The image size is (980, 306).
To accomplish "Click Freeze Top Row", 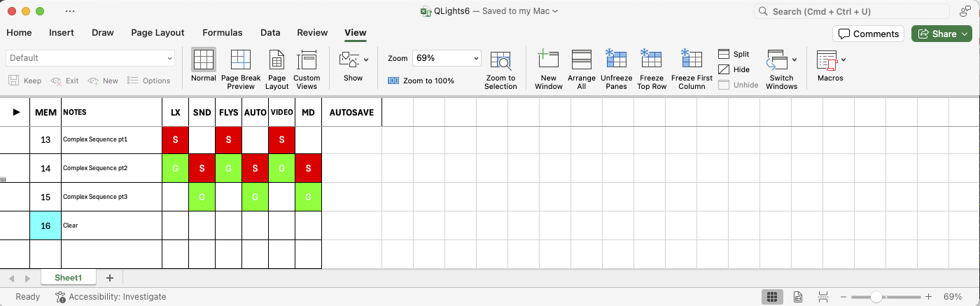I will pos(652,69).
